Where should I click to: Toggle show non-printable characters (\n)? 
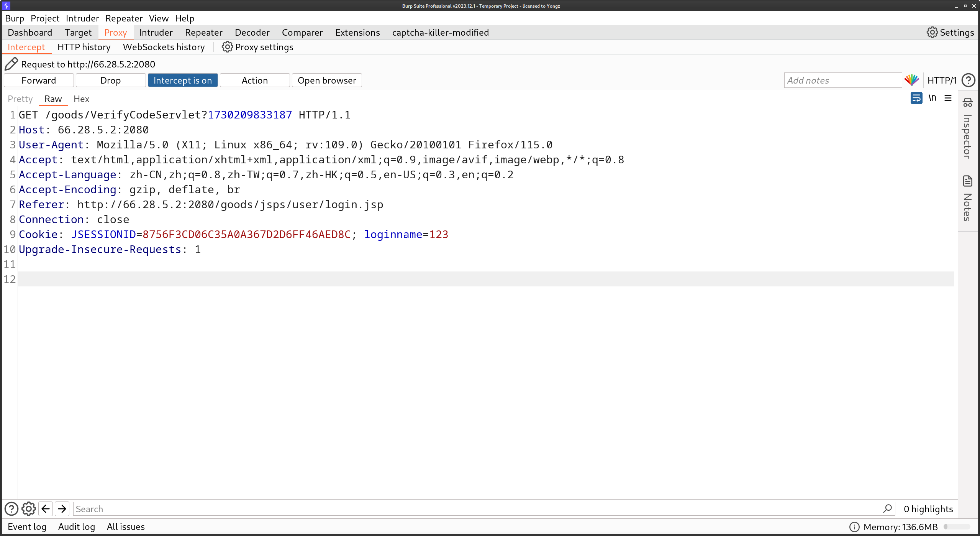(932, 98)
